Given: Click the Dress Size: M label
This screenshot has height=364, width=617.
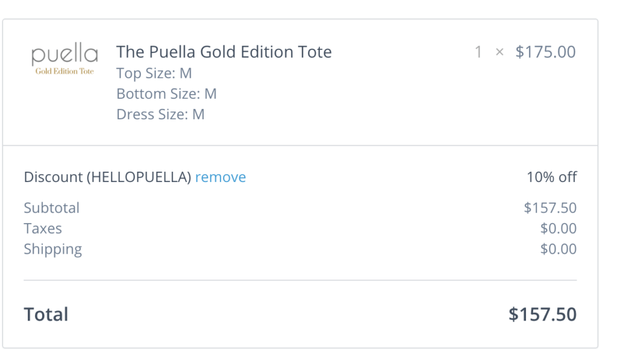Looking at the screenshot, I should click(x=160, y=114).
